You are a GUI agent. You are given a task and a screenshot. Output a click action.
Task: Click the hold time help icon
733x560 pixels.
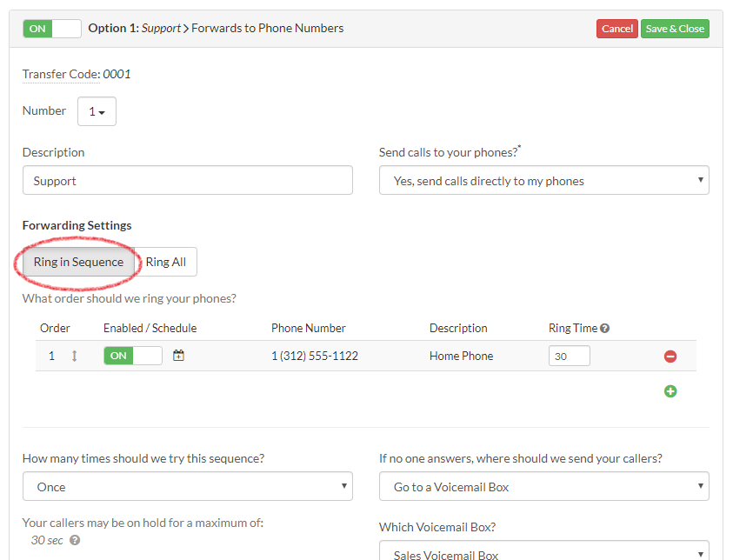click(x=73, y=541)
